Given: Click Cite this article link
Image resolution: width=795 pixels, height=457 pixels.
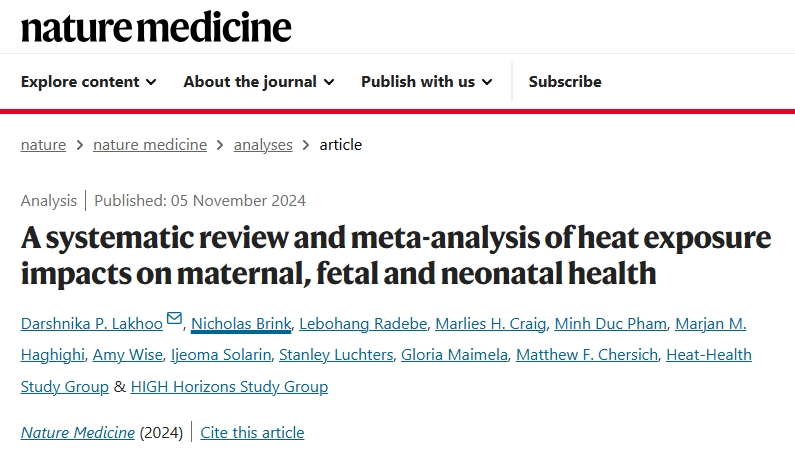Looking at the screenshot, I should coord(252,433).
